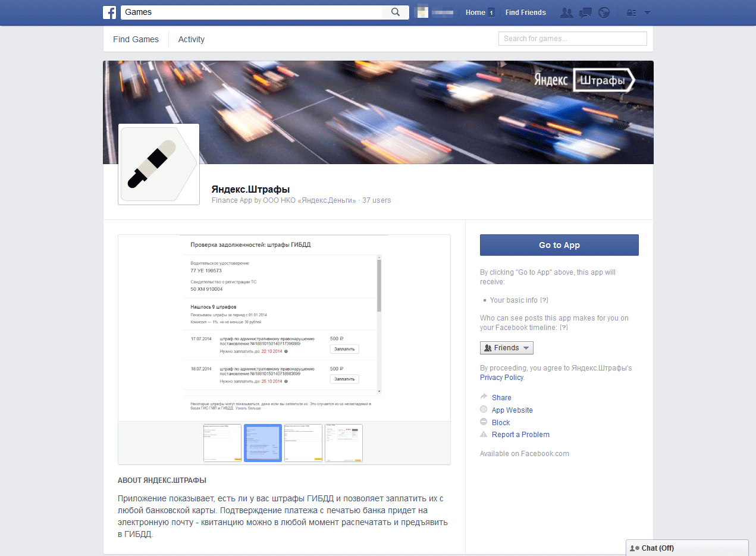
Task: Click the large app screenshot preview
Action: 284,328
